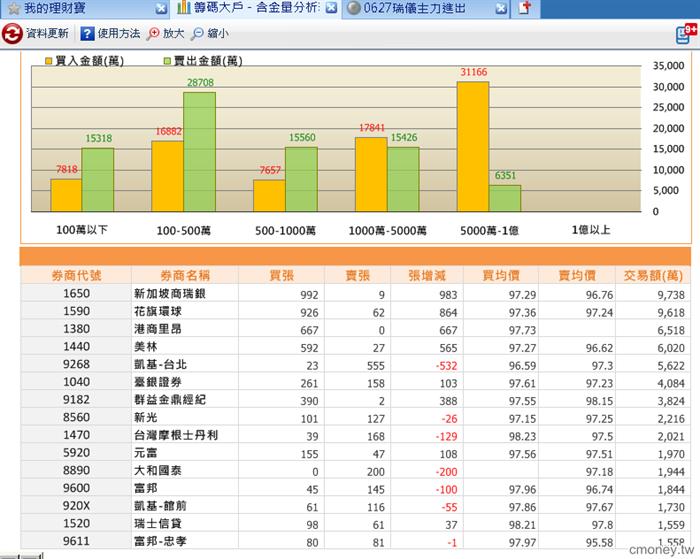This screenshot has width=700, height=559.
Task: Click the 縮小 label
Action: coord(218,33)
